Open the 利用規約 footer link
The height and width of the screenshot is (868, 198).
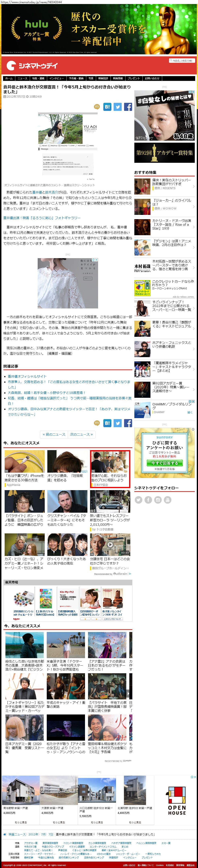(170, 865)
